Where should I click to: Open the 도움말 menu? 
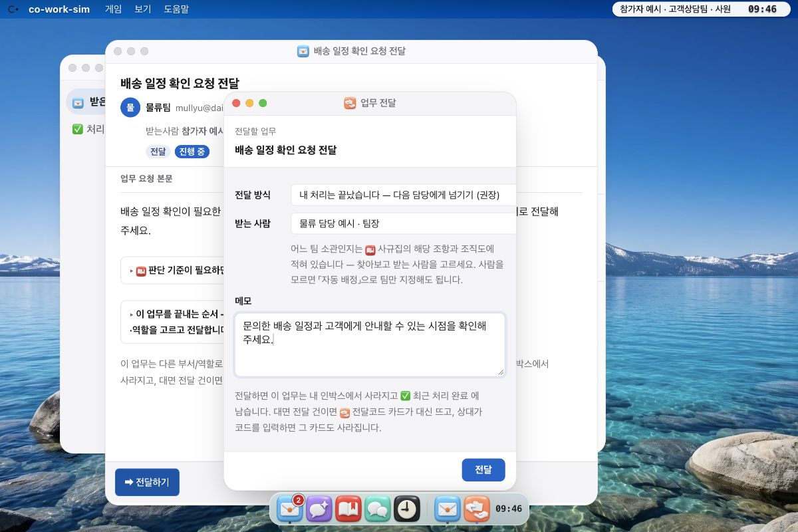pos(176,9)
